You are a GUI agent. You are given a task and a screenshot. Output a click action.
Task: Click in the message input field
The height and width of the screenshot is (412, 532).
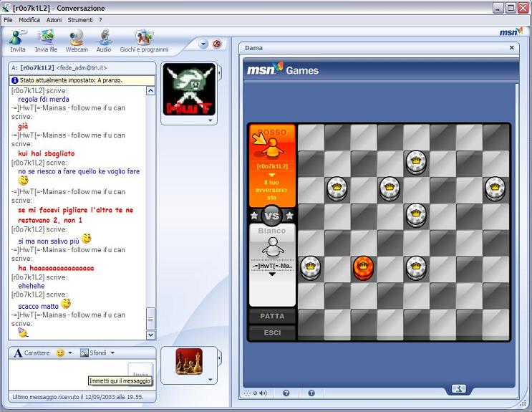tap(68, 374)
